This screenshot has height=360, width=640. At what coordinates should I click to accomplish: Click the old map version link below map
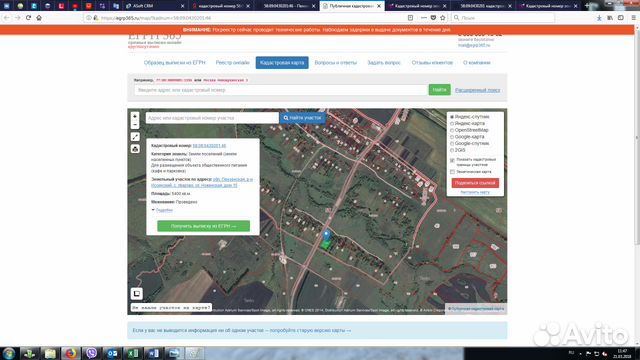tap(310, 330)
